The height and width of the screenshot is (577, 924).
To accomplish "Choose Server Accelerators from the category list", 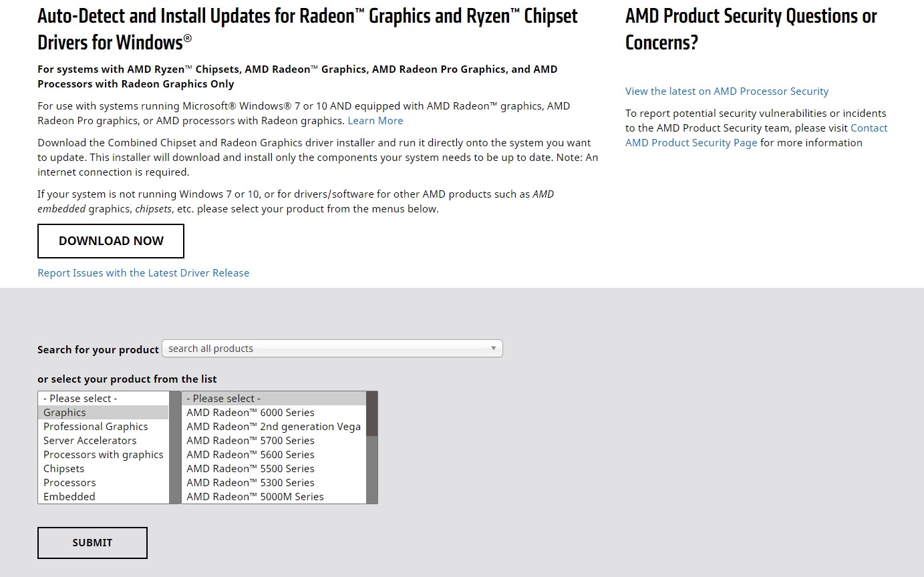I will (x=104, y=441).
